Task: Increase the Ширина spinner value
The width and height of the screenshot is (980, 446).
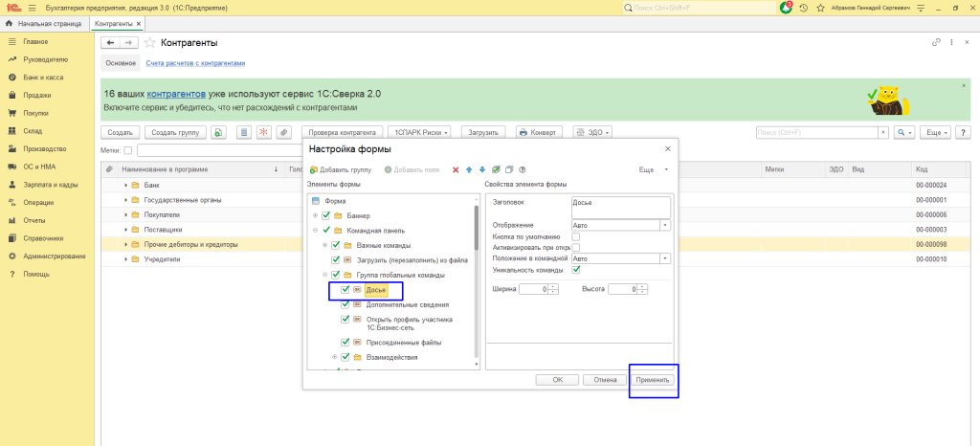Action: (554, 286)
